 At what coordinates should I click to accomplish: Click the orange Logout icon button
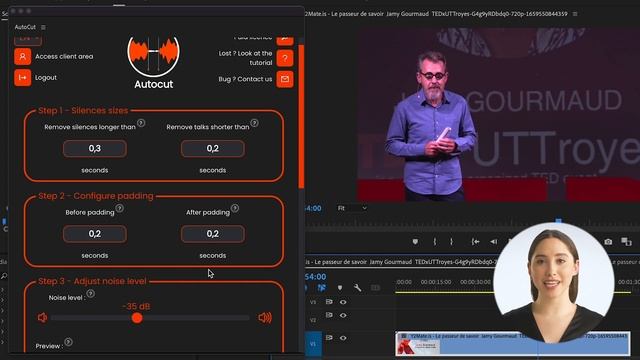click(22, 78)
